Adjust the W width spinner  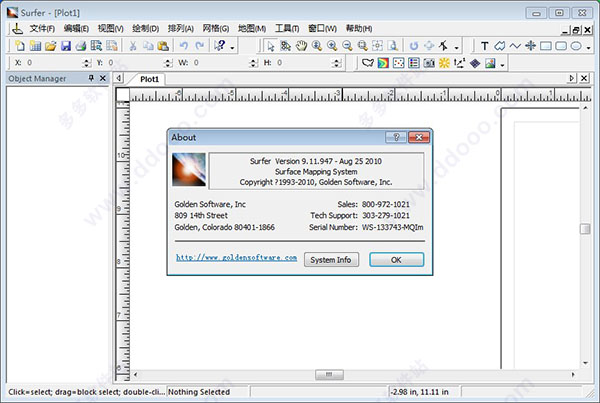(253, 63)
